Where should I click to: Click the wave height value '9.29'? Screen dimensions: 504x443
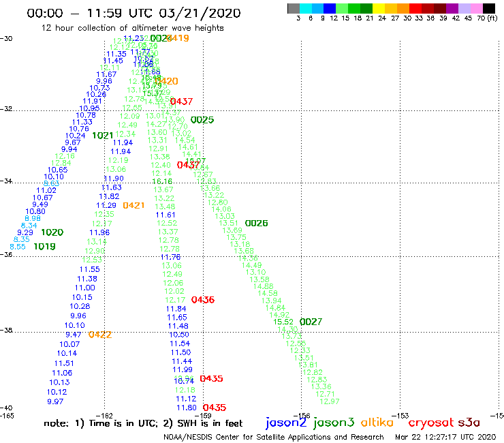25,232
